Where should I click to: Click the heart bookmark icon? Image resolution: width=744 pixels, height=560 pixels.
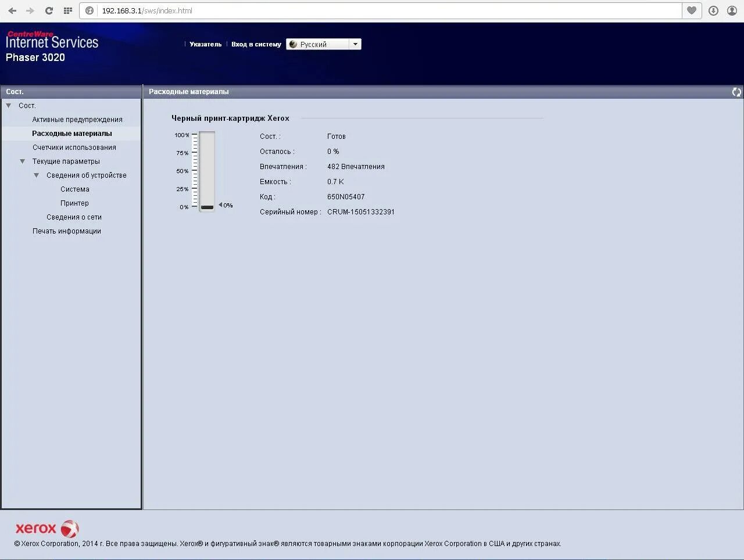pos(692,10)
